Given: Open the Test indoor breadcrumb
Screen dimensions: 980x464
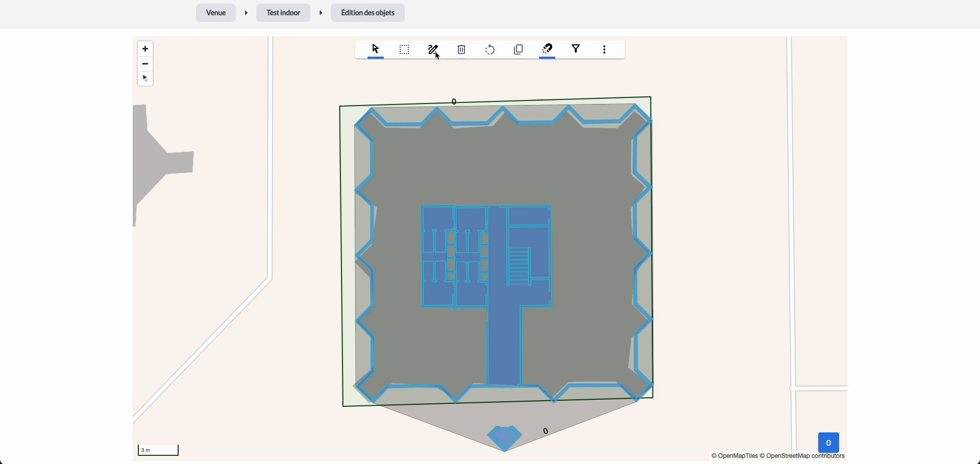Looking at the screenshot, I should tap(283, 13).
